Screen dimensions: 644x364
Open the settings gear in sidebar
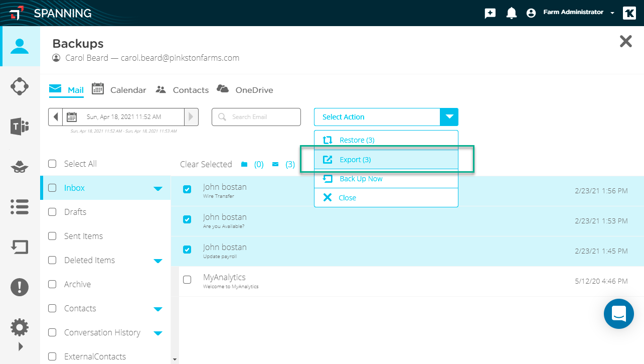[x=20, y=327]
